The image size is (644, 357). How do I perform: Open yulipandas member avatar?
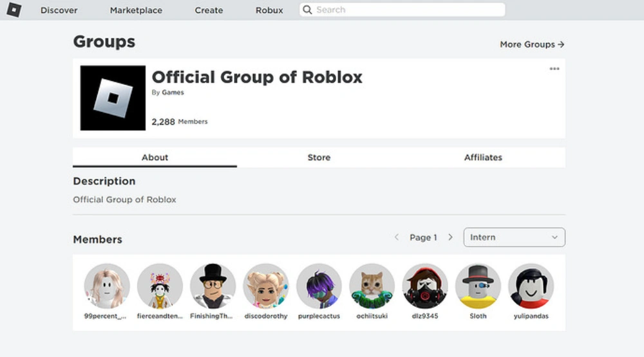tap(531, 286)
